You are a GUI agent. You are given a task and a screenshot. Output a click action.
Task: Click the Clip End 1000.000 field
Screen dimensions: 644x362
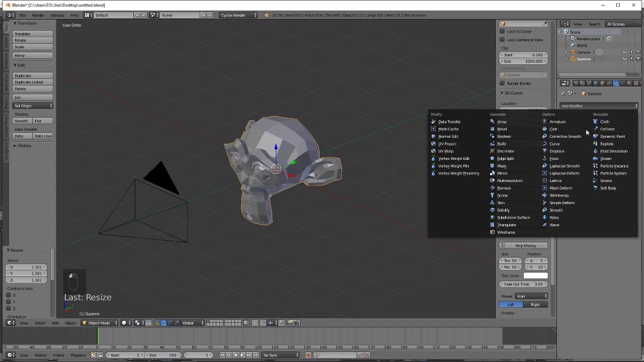tap(523, 61)
